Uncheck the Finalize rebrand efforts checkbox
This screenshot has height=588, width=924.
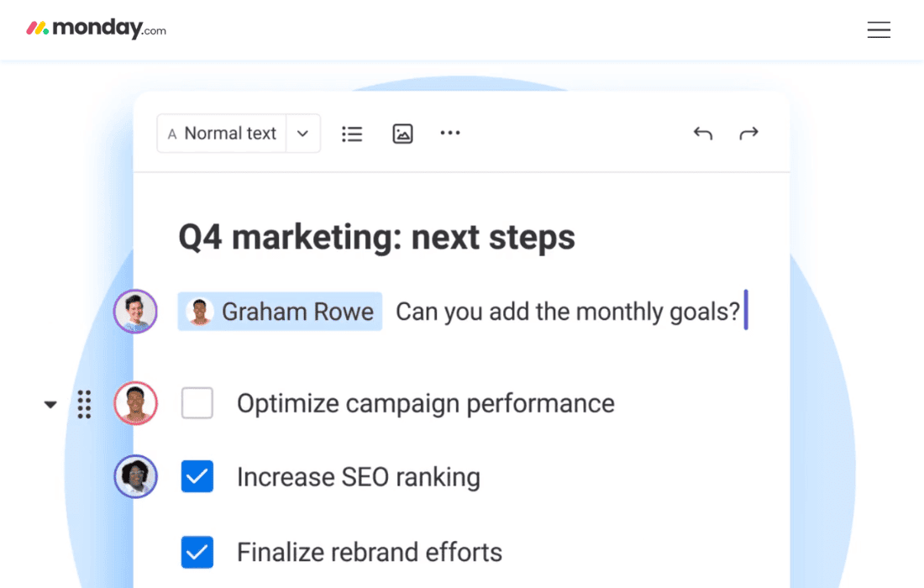tap(197, 552)
